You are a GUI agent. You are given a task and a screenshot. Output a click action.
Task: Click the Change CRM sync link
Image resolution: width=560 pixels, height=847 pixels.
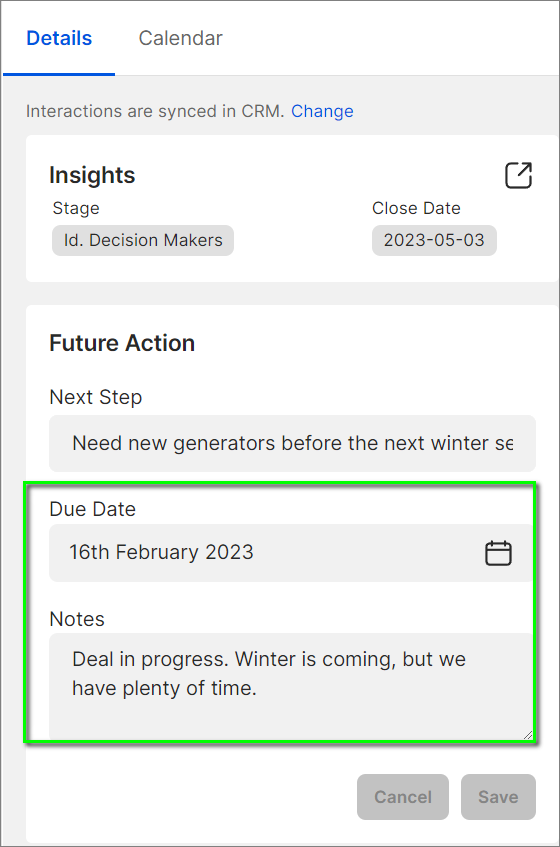point(322,111)
